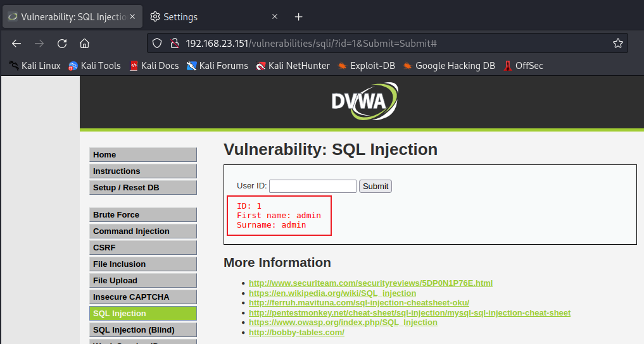Open the bobby-tables.com link
644x344 pixels.
click(296, 333)
